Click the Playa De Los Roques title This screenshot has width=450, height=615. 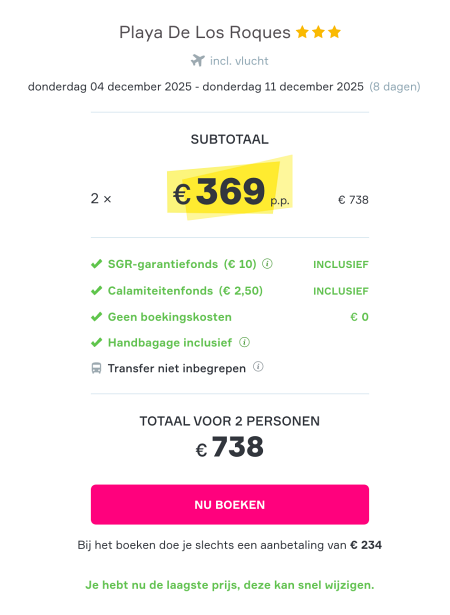(205, 33)
